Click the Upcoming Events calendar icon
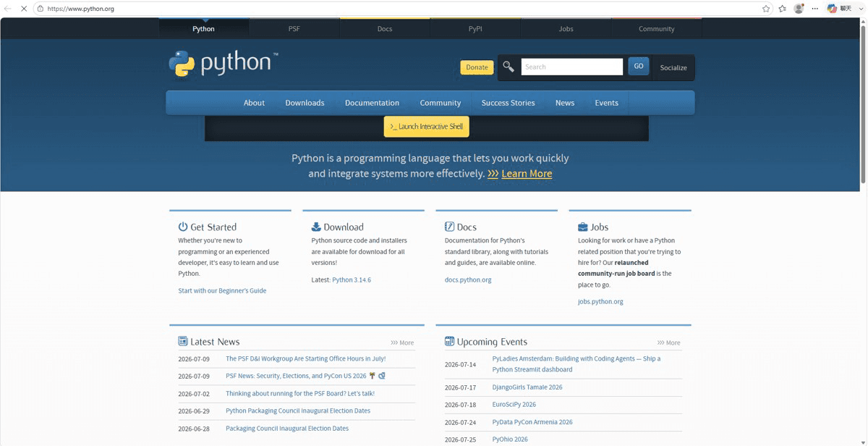This screenshot has height=446, width=868. [x=449, y=341]
